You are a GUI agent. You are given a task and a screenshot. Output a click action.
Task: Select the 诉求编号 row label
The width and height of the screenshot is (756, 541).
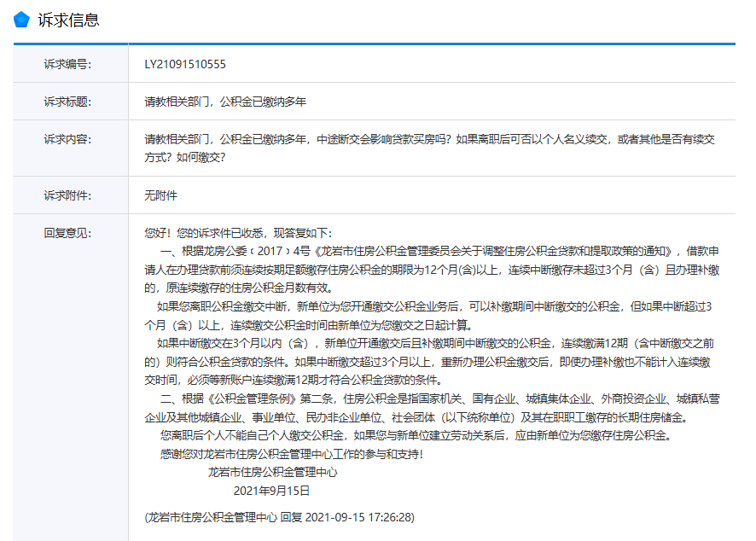pos(67,64)
